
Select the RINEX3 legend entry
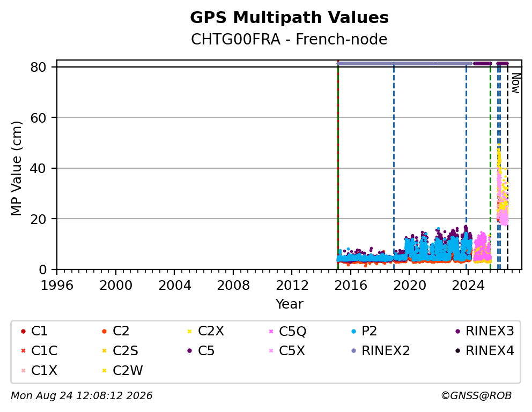484,331
